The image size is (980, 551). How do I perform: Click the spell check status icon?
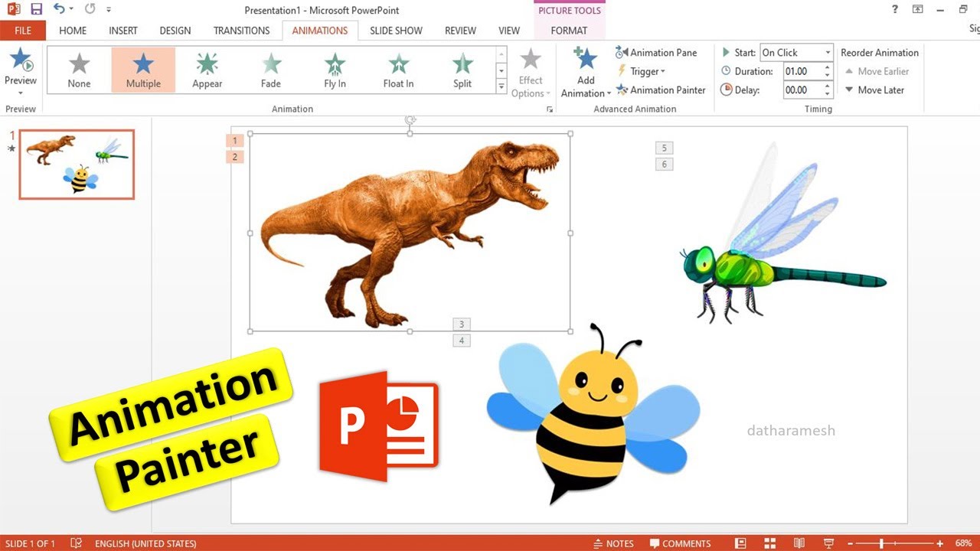click(x=76, y=543)
